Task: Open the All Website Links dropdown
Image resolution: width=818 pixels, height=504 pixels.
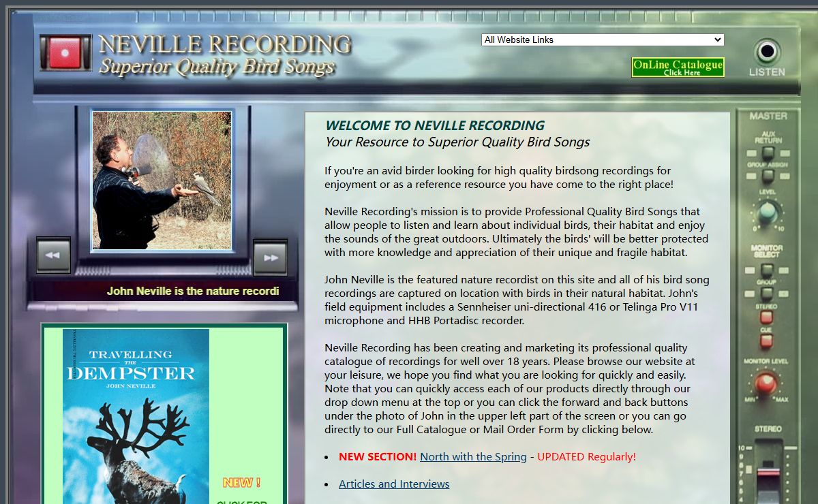Action: click(603, 40)
